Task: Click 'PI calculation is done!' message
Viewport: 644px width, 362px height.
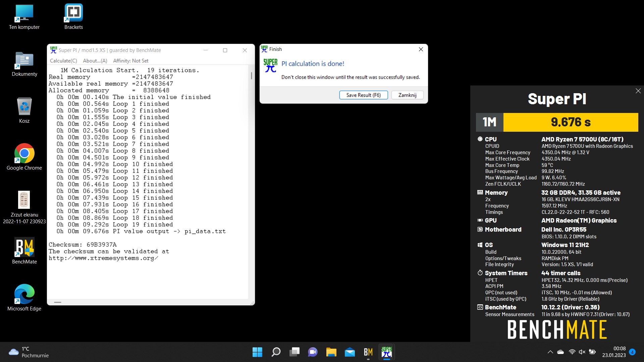Action: (x=313, y=64)
